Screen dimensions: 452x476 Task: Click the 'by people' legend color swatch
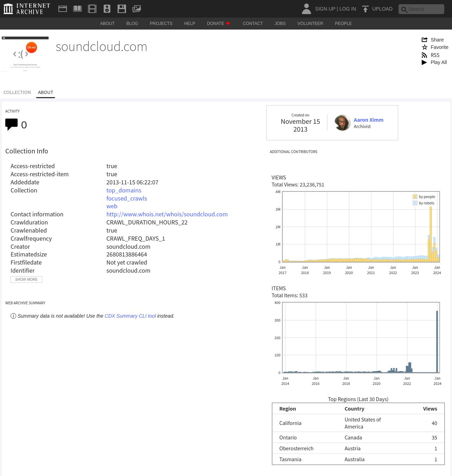(415, 197)
